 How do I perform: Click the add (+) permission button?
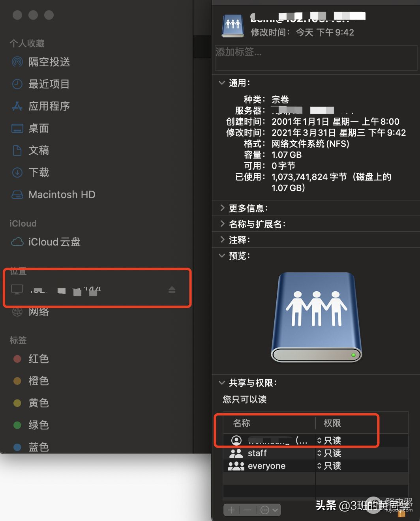pos(231,510)
